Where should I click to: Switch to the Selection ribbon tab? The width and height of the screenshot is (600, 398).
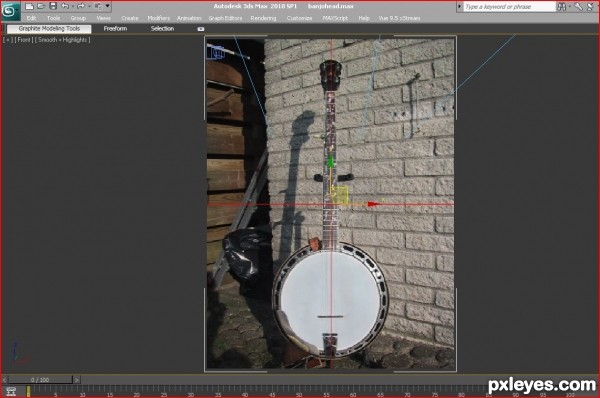[162, 29]
